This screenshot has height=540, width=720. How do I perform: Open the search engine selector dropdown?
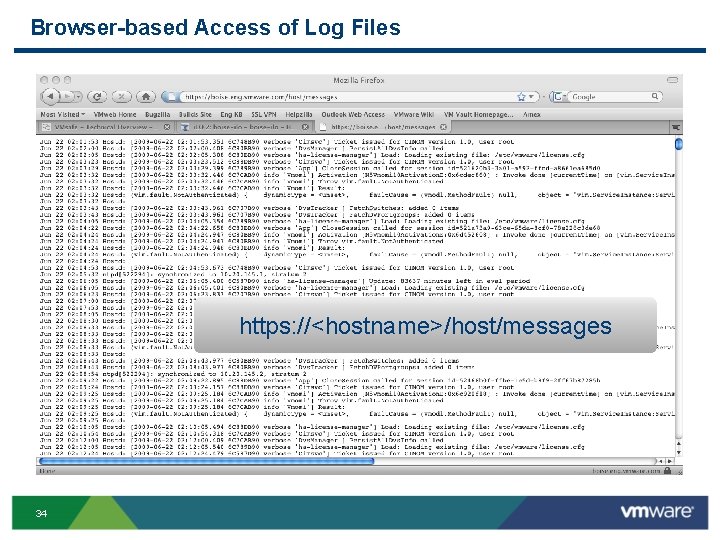coord(558,97)
